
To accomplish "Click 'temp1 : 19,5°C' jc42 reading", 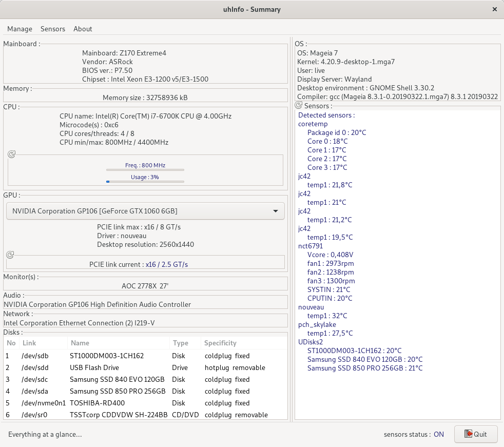I will pos(330,237).
